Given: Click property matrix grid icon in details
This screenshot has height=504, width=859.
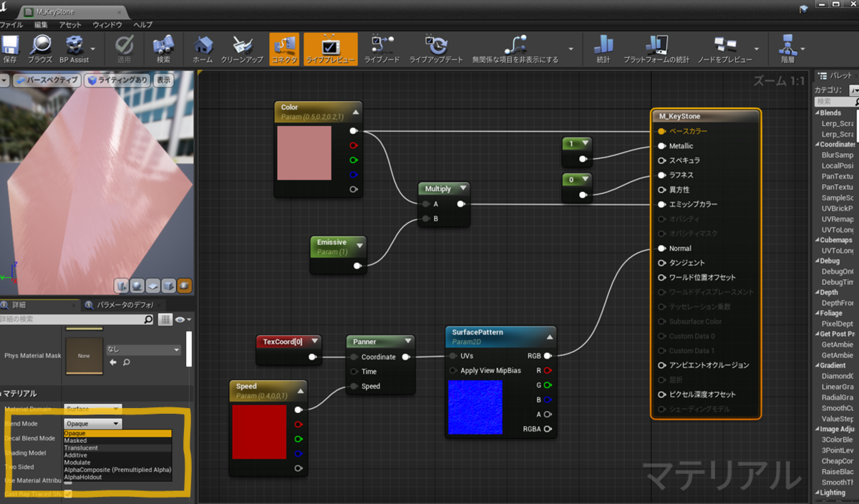Looking at the screenshot, I should 165,319.
